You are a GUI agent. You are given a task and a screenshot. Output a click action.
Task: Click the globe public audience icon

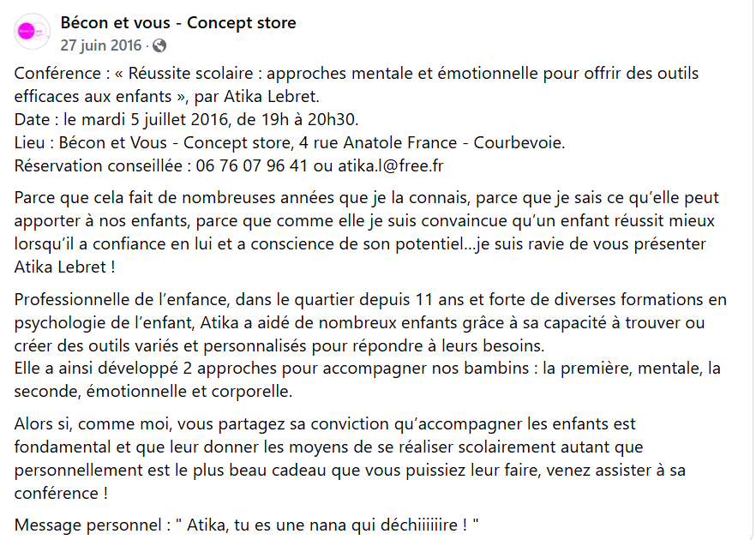159,45
